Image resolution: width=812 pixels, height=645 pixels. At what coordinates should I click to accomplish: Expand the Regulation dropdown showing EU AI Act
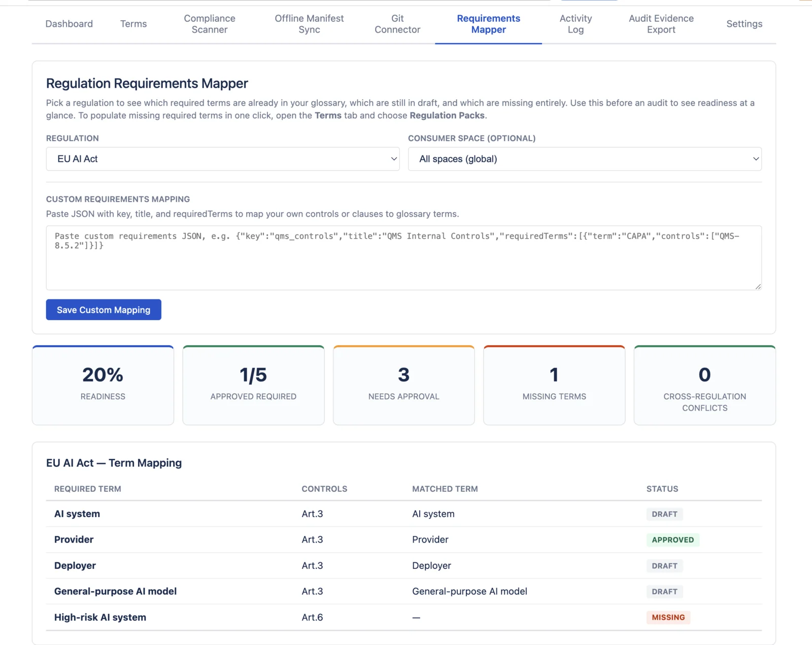(x=223, y=159)
